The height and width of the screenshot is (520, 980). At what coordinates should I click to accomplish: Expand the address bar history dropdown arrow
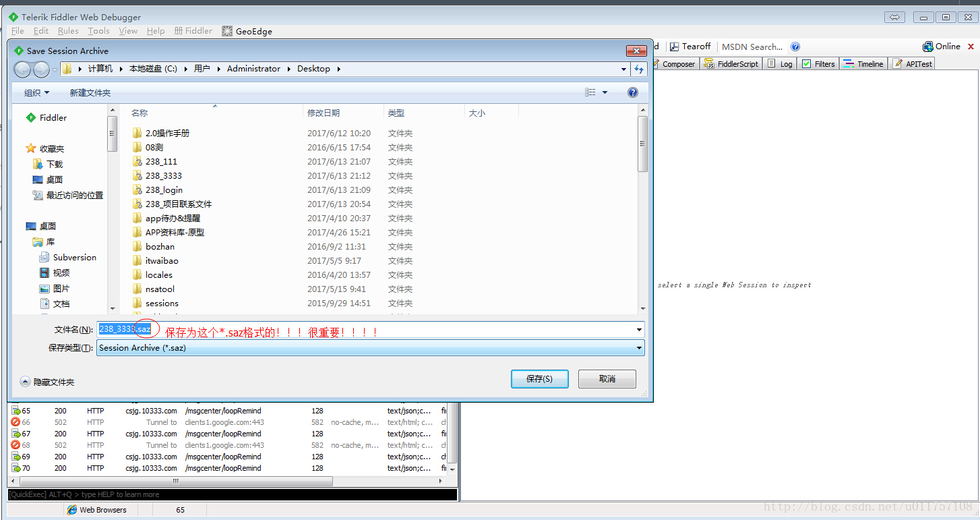coord(624,69)
